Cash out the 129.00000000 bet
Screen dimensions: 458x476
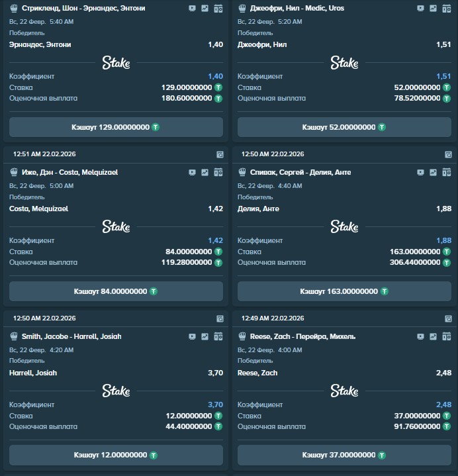(116, 127)
